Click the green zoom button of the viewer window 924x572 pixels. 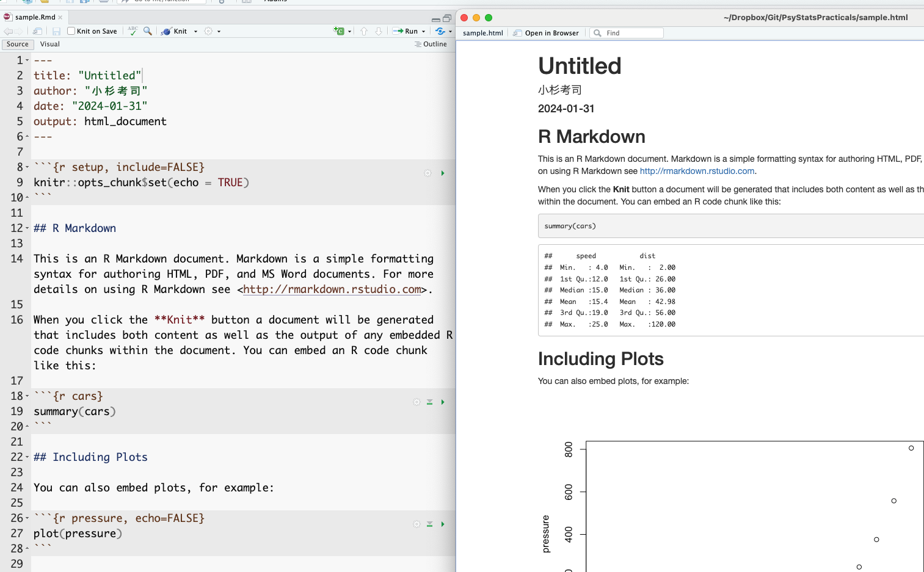(x=489, y=18)
